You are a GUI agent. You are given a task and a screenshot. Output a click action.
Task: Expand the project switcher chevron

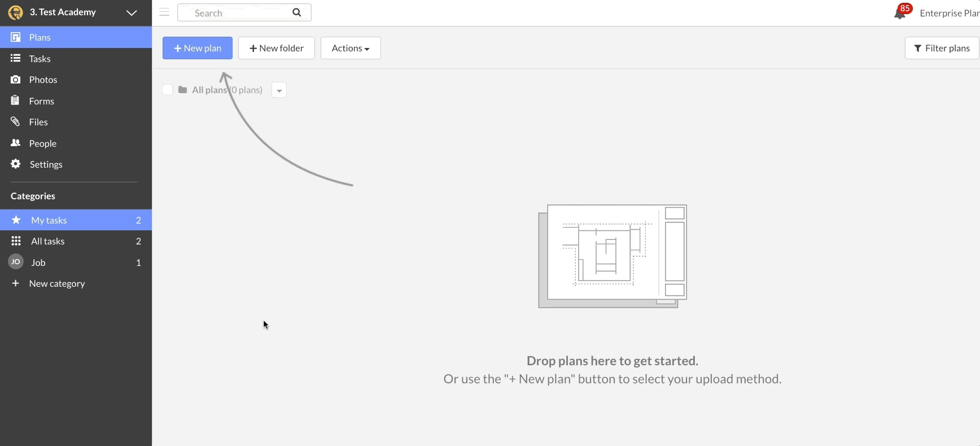132,12
